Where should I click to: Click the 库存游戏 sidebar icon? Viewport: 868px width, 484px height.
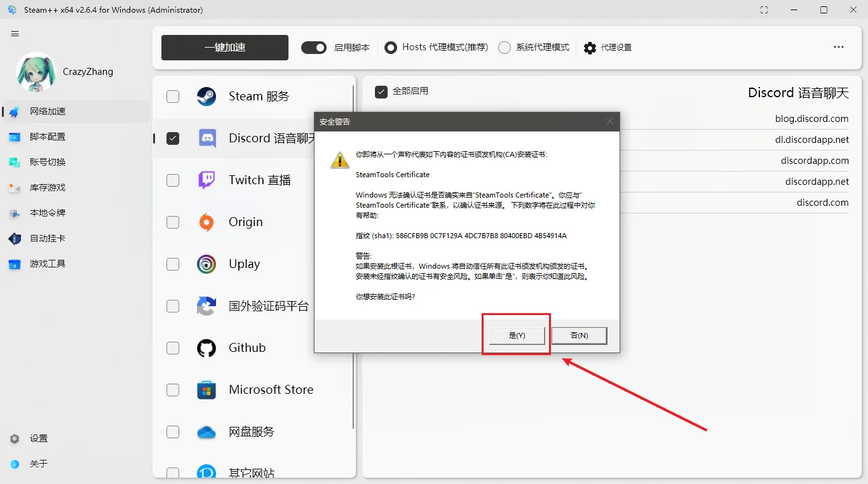click(x=15, y=187)
